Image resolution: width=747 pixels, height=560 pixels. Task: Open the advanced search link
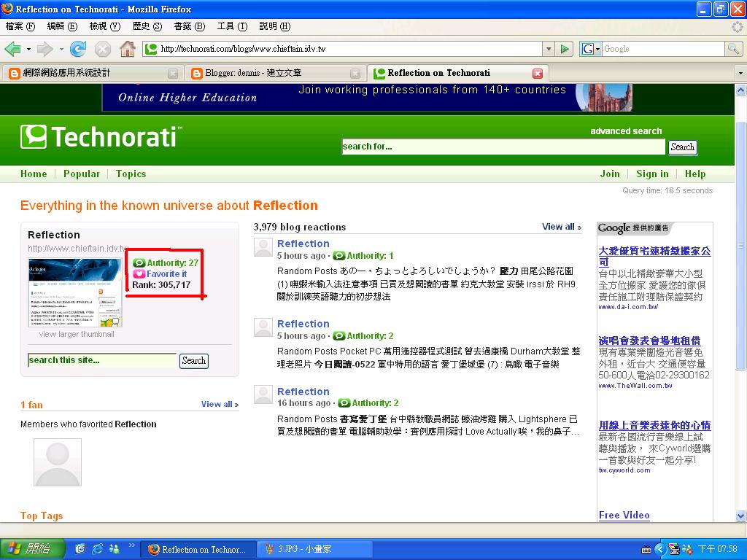[626, 131]
